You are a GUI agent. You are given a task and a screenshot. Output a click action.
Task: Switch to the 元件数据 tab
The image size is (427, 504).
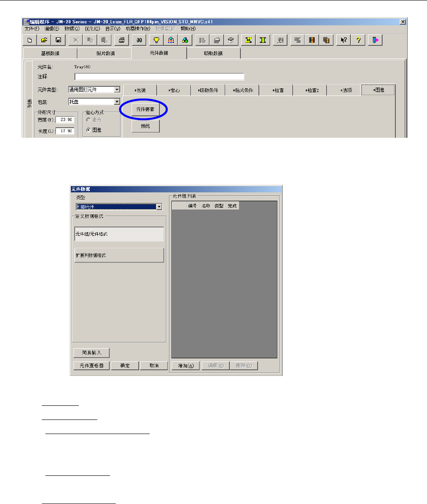click(159, 53)
